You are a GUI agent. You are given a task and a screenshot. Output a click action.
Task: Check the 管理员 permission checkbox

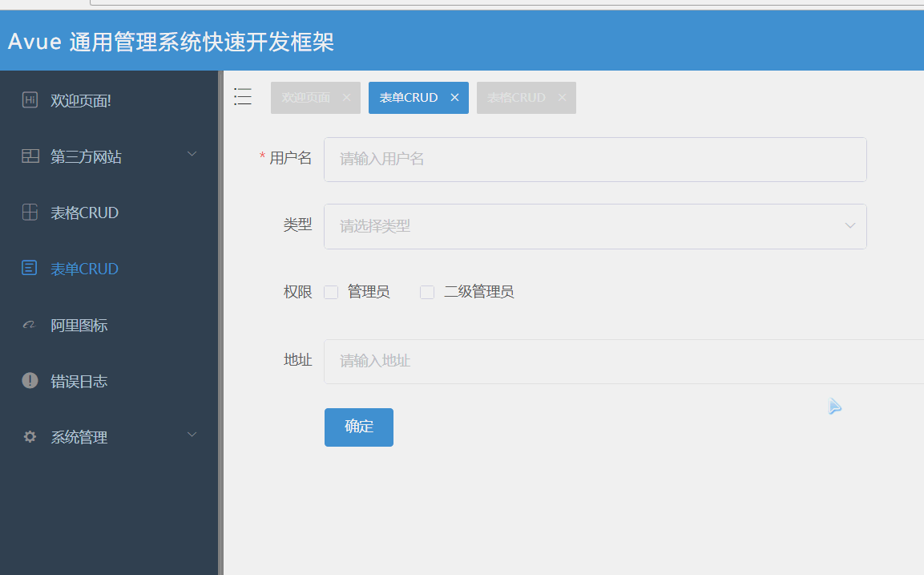tap(331, 292)
